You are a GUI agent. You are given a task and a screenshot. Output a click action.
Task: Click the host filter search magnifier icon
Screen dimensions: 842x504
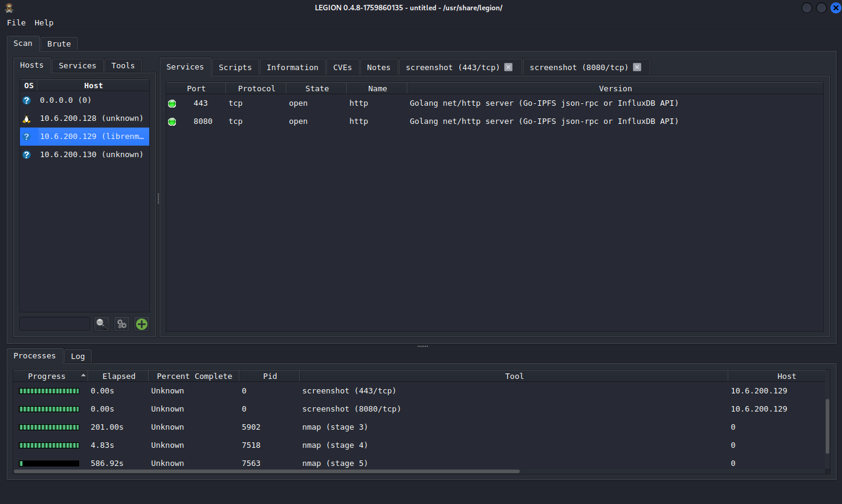(102, 324)
